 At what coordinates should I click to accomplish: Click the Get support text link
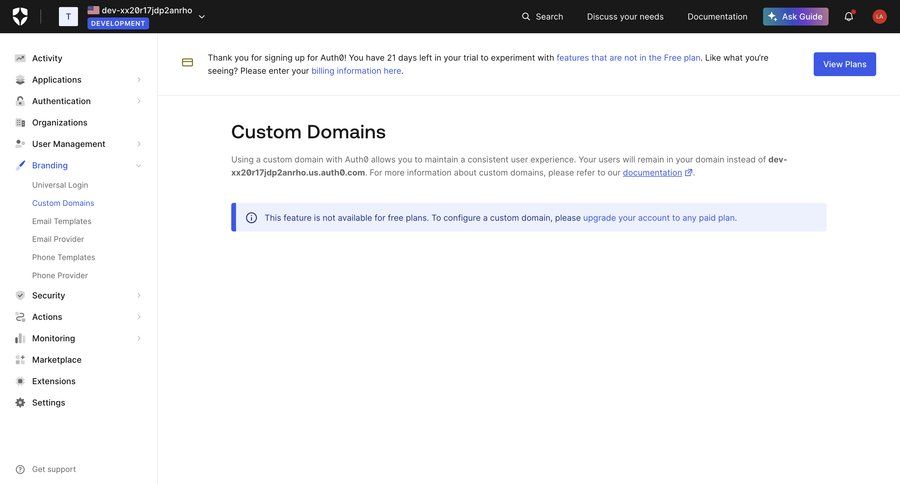pos(54,469)
